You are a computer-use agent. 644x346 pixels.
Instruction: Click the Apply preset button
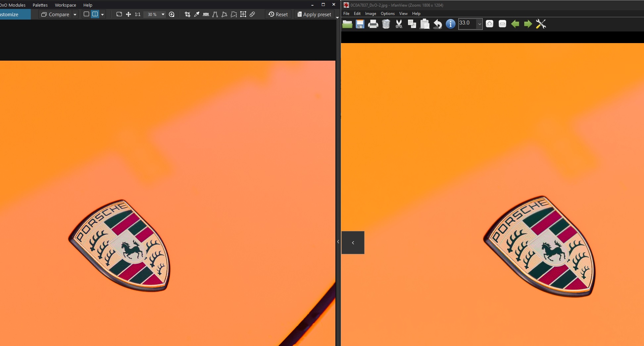[314, 14]
